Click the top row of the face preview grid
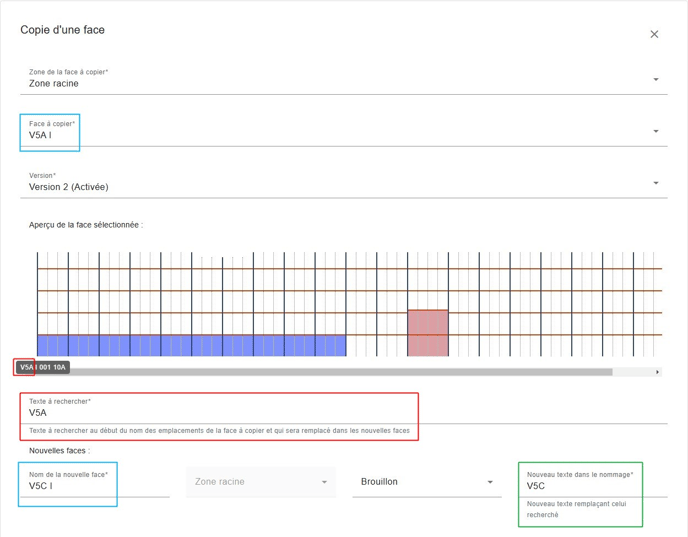Viewport: 688px width, 537px height. coord(350,260)
